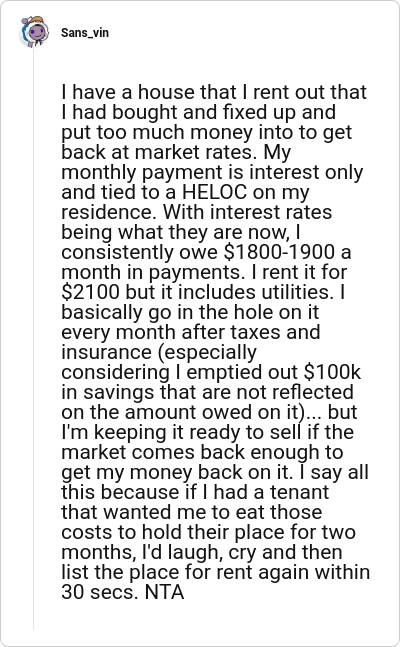Collapse the comment via vertical thread line
Screen dimensions: 400x647
pyautogui.click(x=33, y=338)
